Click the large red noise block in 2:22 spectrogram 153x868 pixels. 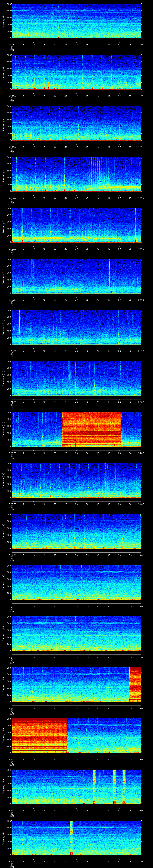click(91, 429)
